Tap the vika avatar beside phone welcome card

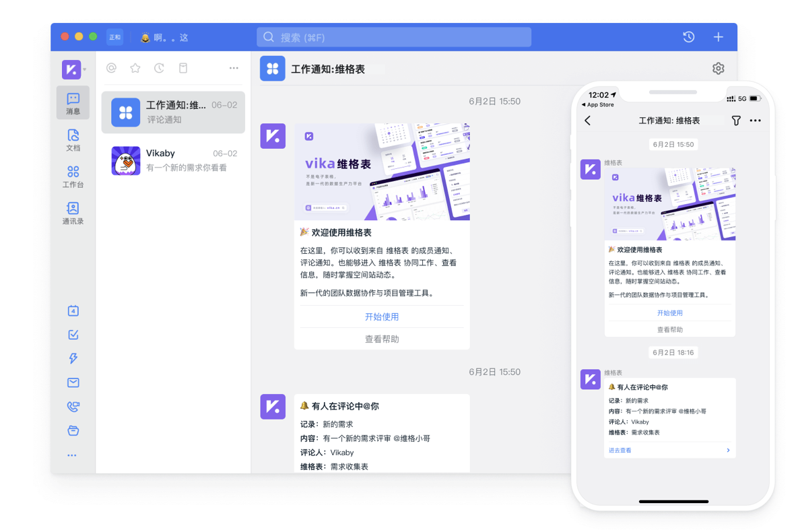pos(591,169)
